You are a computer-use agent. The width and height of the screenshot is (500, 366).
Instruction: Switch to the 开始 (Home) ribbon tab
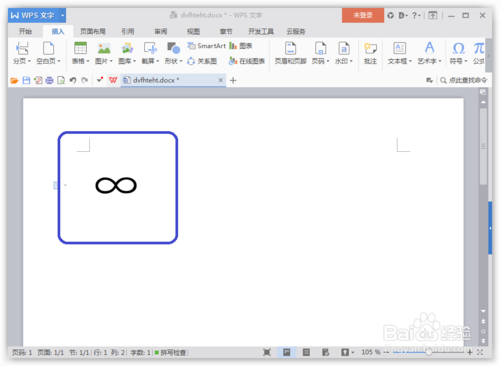tap(25, 32)
